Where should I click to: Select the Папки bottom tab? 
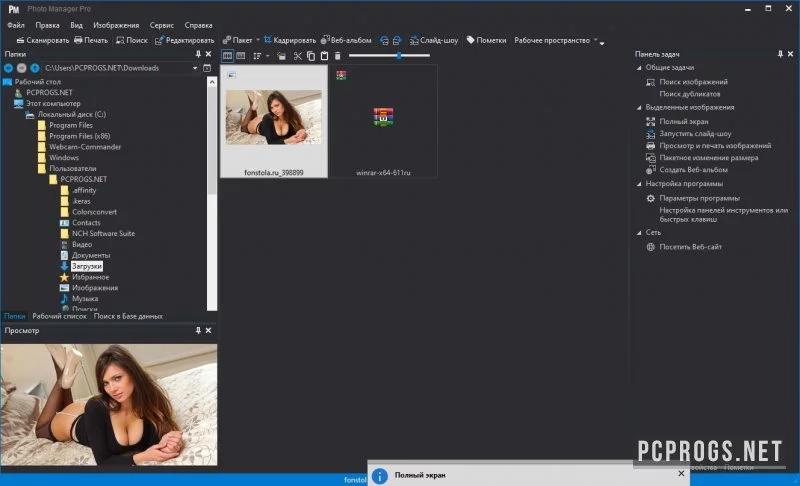14,316
